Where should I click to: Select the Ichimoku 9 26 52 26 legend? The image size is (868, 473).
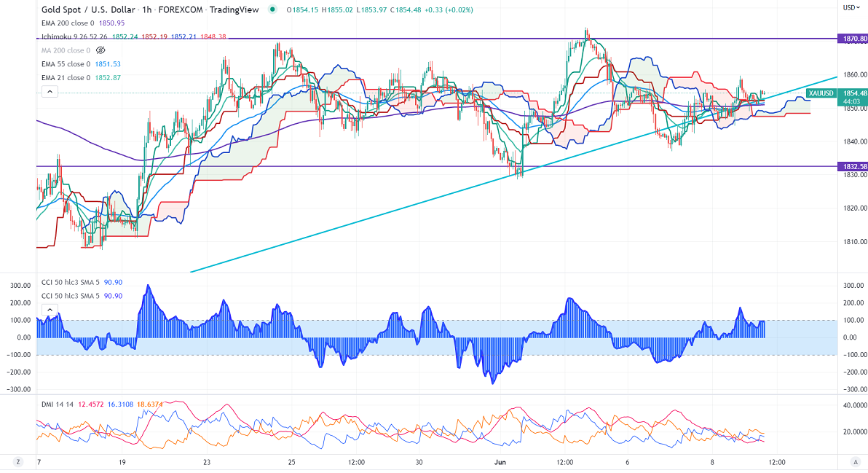[x=73, y=37]
